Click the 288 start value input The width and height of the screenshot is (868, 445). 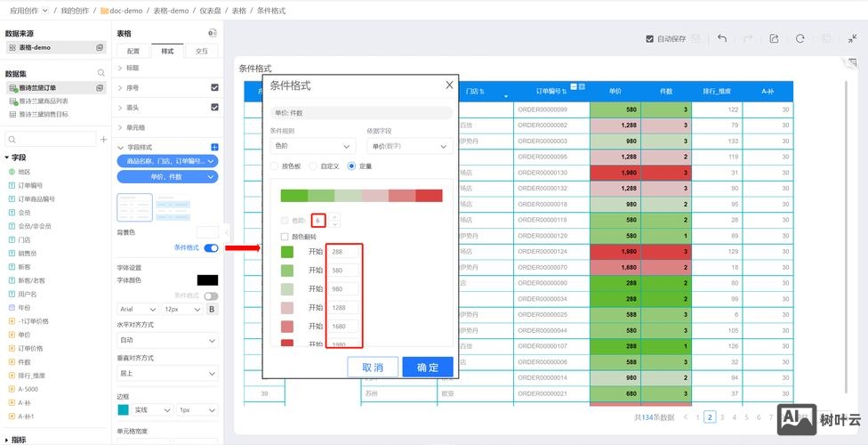344,252
